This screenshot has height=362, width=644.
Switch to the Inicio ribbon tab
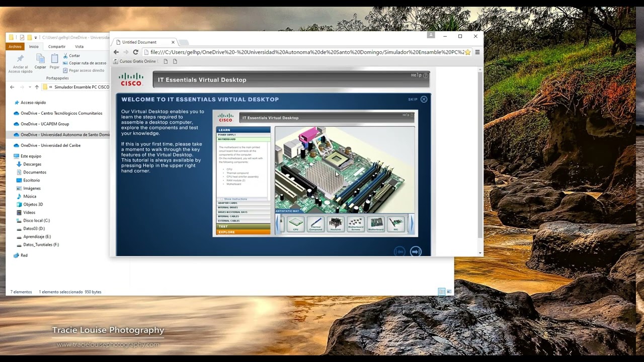click(34, 46)
